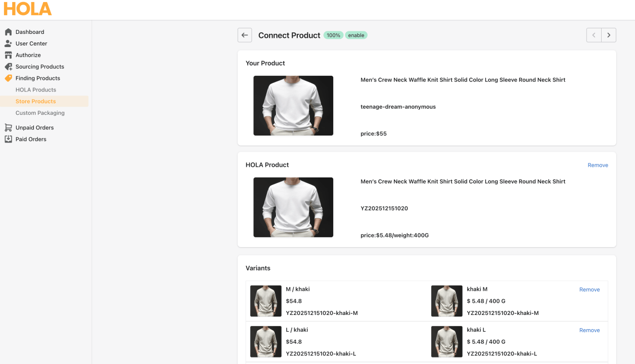Viewport: 635px width, 364px height.
Task: Remove the khaki L variant
Action: (589, 330)
